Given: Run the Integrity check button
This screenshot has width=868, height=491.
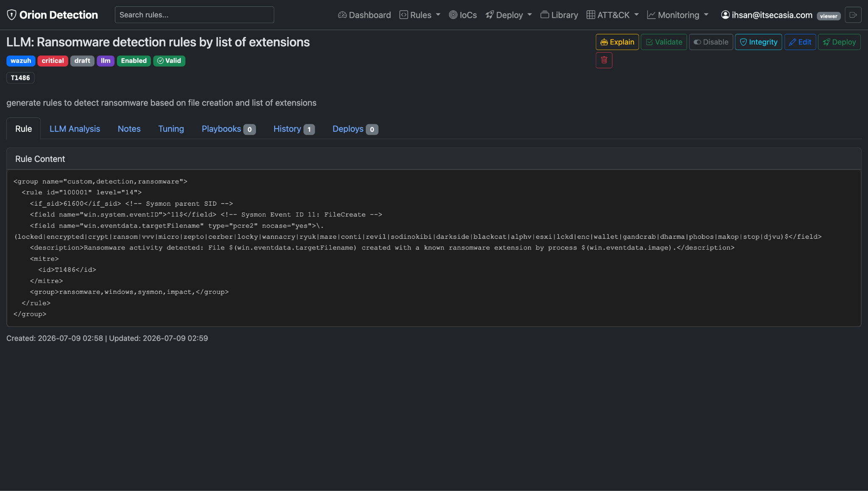Looking at the screenshot, I should pyautogui.click(x=758, y=42).
